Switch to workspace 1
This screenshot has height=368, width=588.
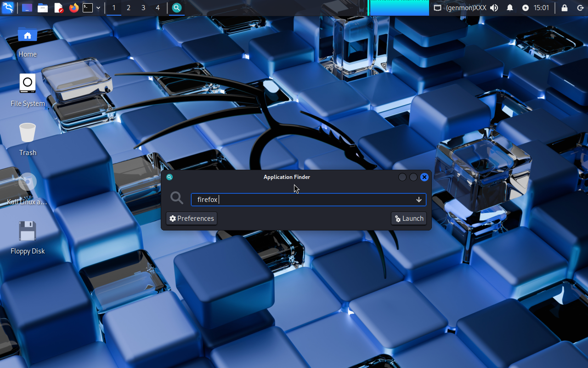click(114, 8)
